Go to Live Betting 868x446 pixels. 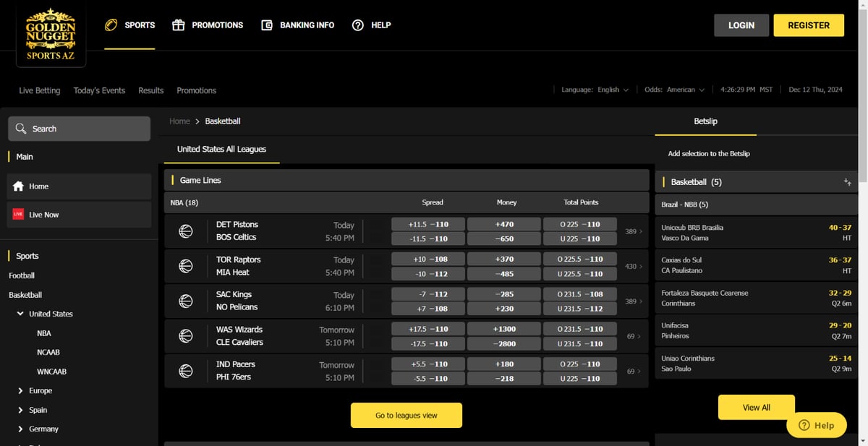(40, 90)
